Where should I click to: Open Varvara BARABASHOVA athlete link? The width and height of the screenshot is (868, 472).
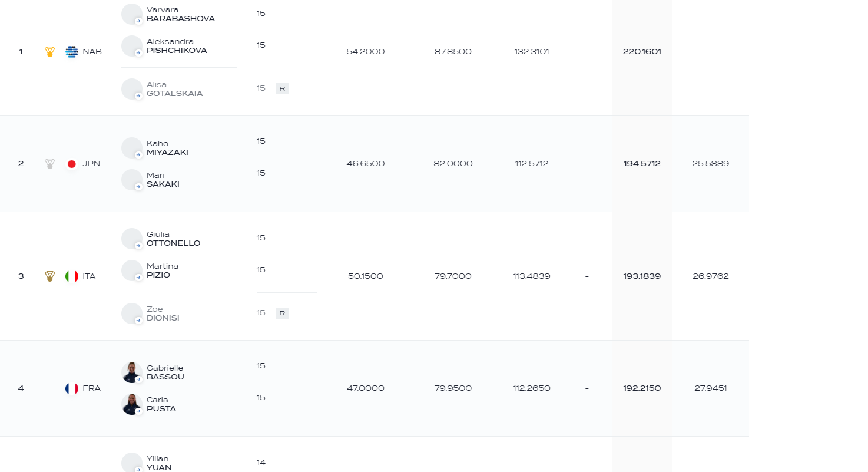180,14
